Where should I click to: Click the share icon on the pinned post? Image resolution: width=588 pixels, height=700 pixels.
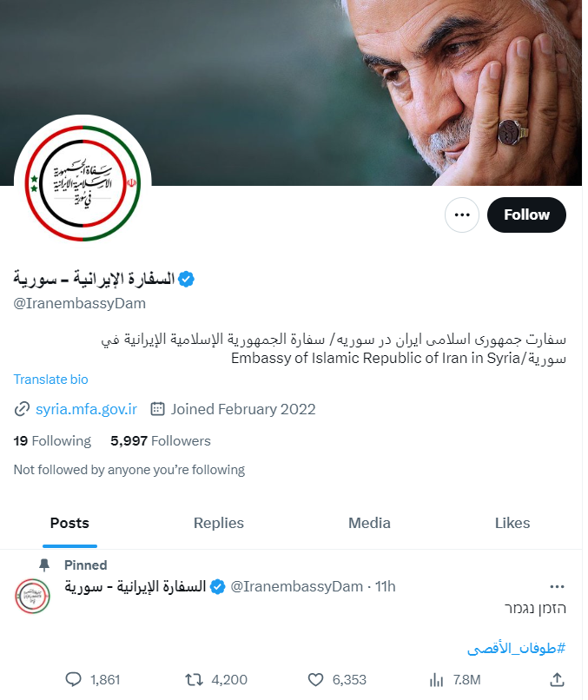557,679
